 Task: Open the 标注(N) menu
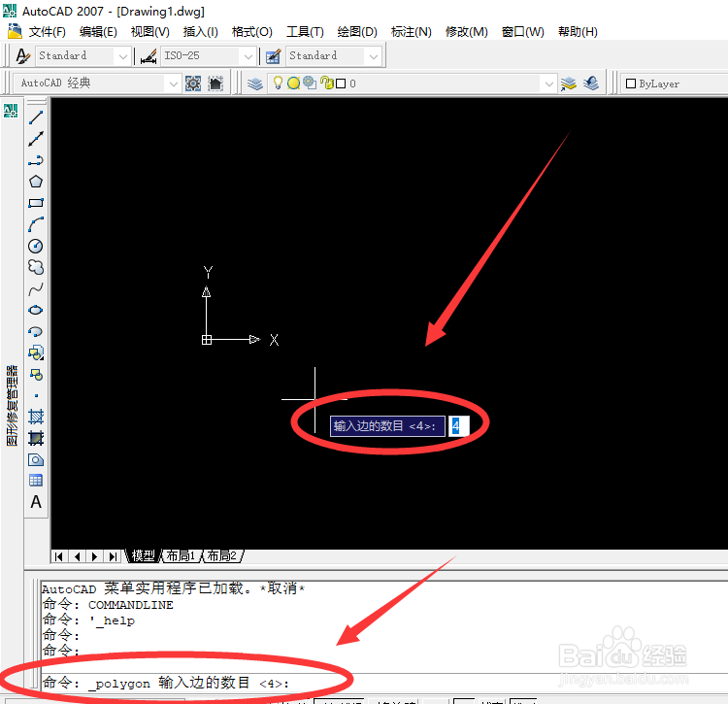[412, 32]
